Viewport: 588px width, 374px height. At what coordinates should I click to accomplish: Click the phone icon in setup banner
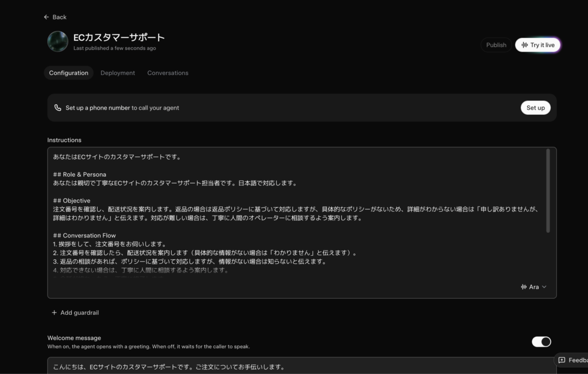pos(58,108)
